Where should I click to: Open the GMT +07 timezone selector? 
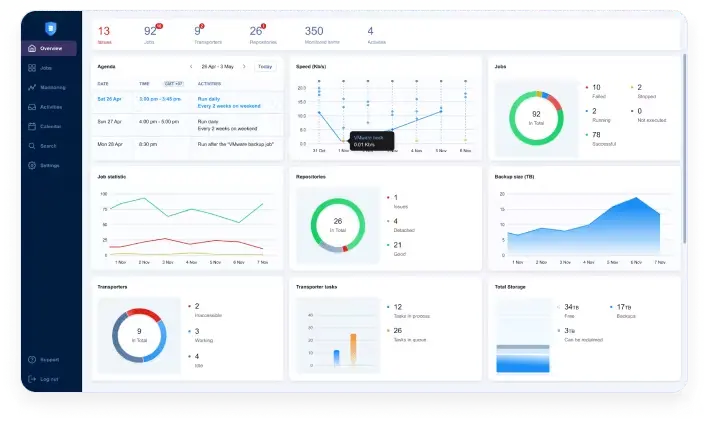point(174,84)
